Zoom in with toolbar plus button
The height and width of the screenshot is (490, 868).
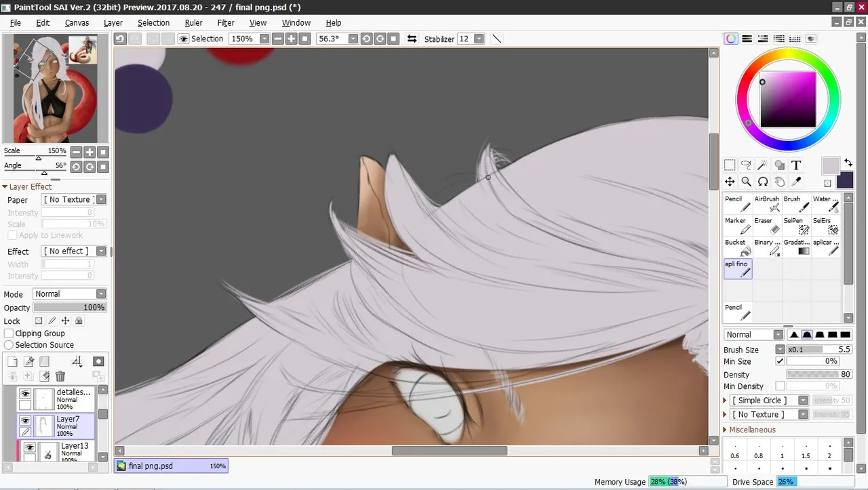(291, 39)
